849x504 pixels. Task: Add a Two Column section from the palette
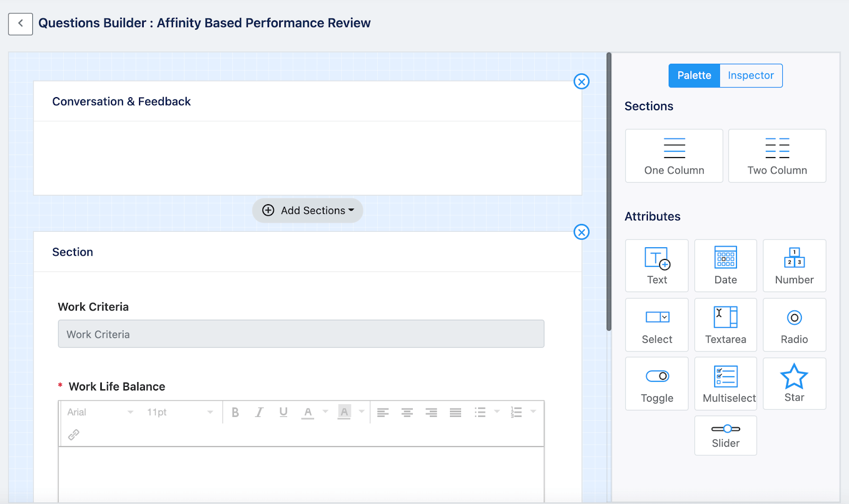[x=777, y=155]
